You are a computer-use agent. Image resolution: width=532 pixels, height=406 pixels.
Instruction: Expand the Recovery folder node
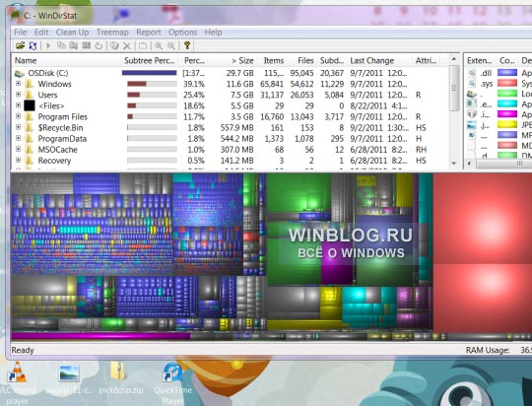19,160
